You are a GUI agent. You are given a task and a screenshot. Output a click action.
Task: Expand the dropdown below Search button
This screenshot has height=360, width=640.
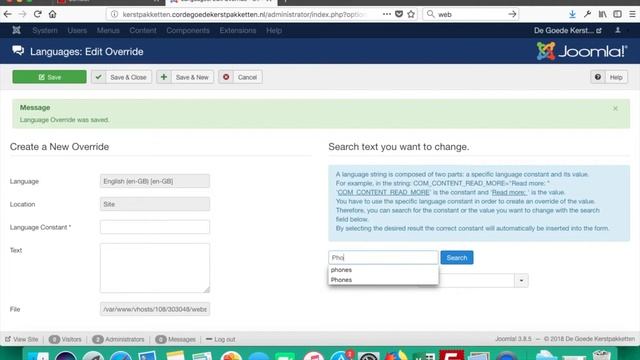[521, 280]
